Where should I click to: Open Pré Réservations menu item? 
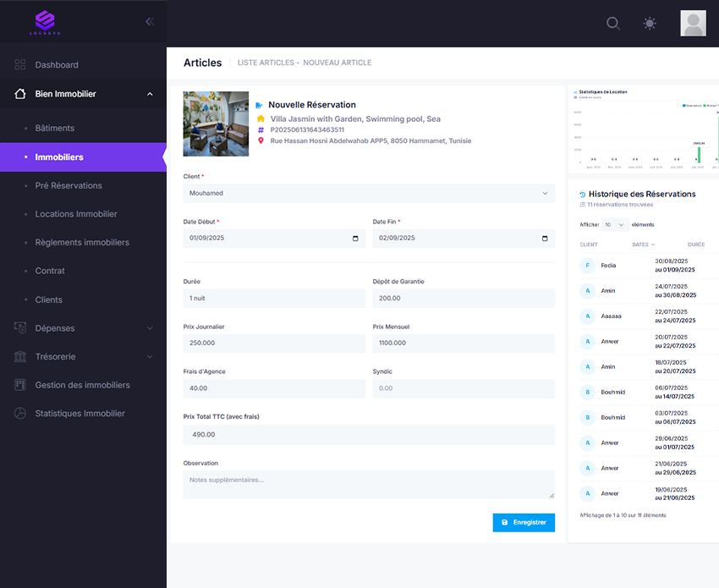pos(69,186)
